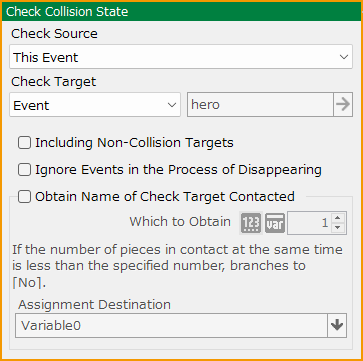The width and height of the screenshot is (363, 361).
Task: Enable Including Non-Collision Targets
Action: coord(24,143)
